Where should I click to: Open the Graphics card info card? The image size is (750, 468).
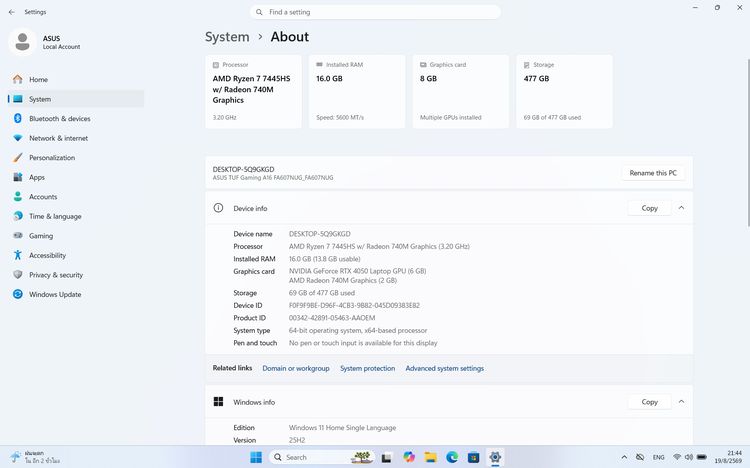461,91
